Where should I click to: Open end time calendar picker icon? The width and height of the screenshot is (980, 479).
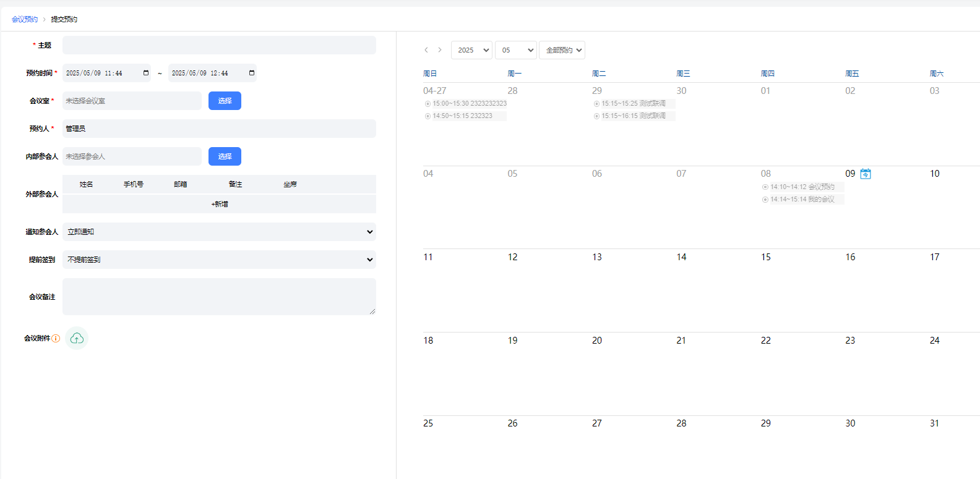click(252, 73)
